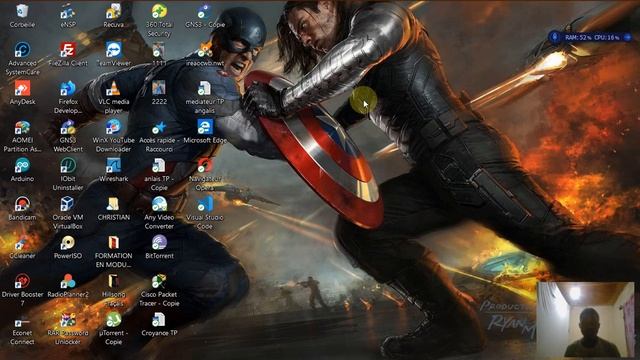Open GNS3 WebClient shortcut
The image size is (640, 360).
(68, 127)
